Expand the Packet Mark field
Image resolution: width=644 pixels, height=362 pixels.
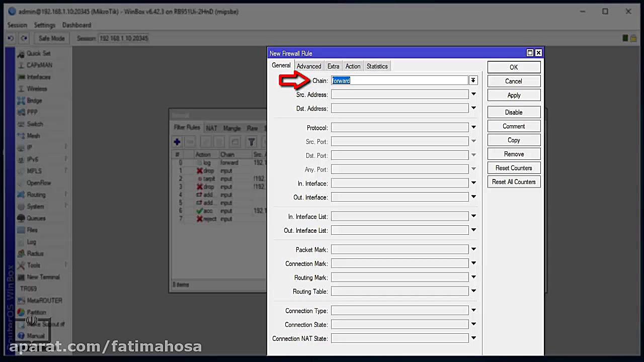click(473, 250)
